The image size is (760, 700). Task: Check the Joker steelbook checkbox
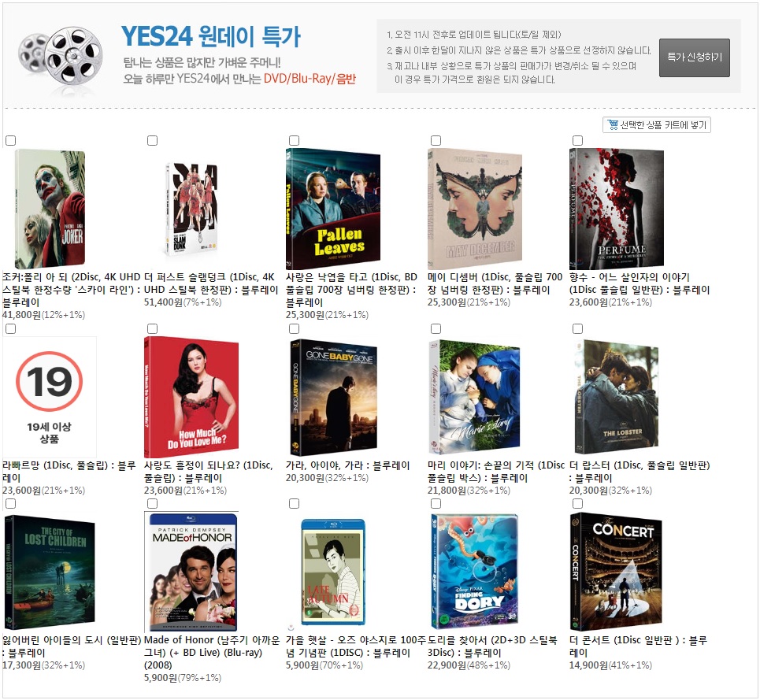click(x=10, y=140)
